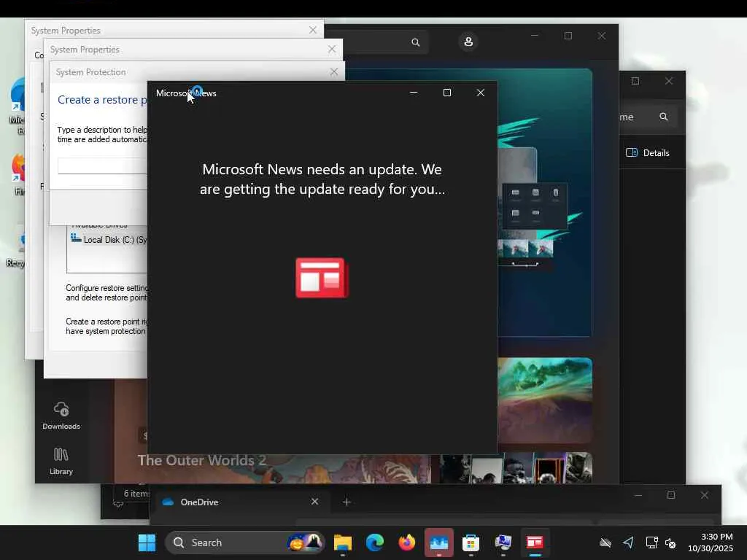The height and width of the screenshot is (560, 747).
Task: Open the Store account profile icon
Action: pos(468,42)
